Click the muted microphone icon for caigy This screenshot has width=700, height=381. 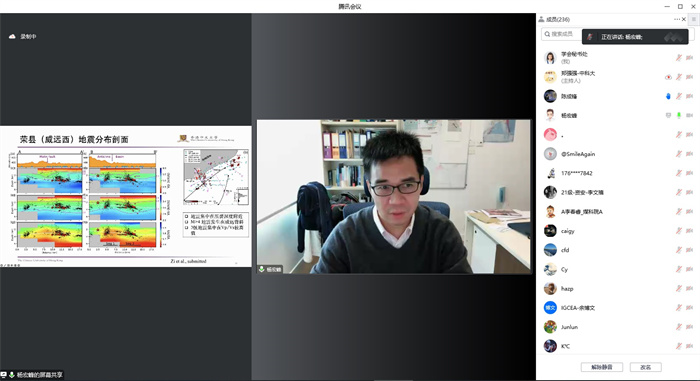[x=679, y=230]
